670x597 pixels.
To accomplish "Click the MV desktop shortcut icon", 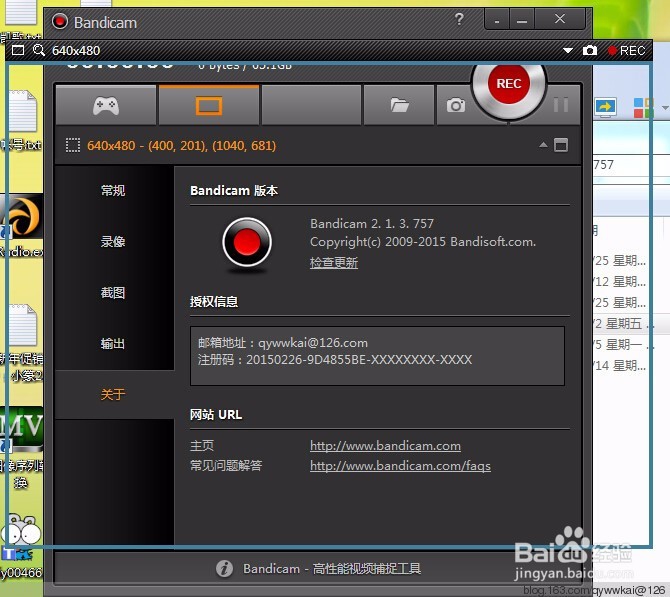I will click(21, 429).
